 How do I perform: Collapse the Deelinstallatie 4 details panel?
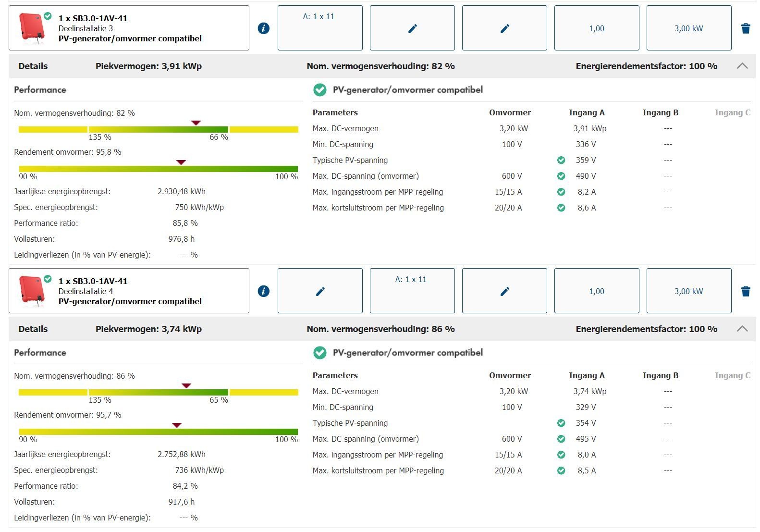(x=742, y=329)
